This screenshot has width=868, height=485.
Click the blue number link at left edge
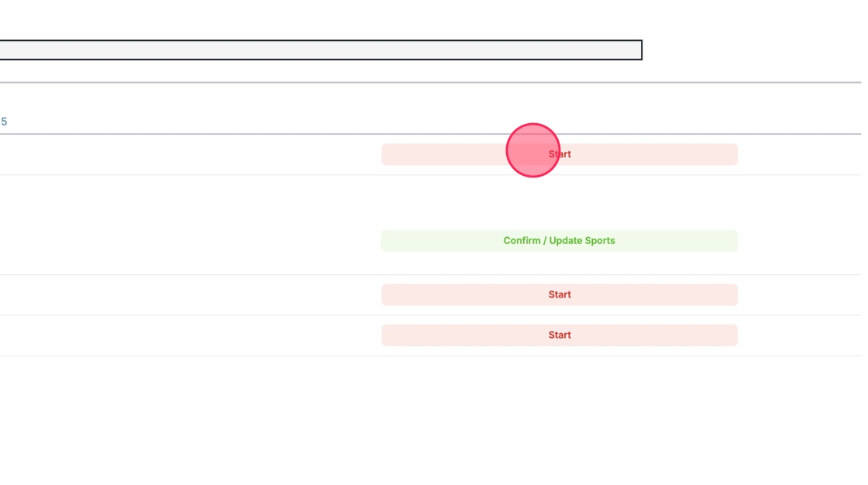[4, 122]
